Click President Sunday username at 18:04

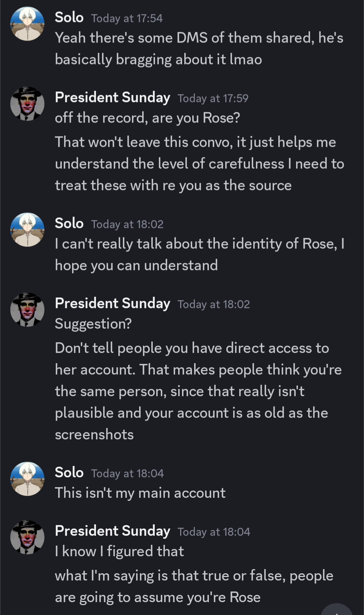[112, 531]
